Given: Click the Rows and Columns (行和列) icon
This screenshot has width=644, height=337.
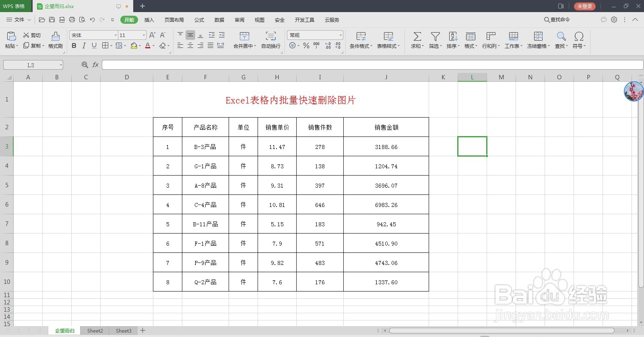Looking at the screenshot, I should (x=491, y=36).
